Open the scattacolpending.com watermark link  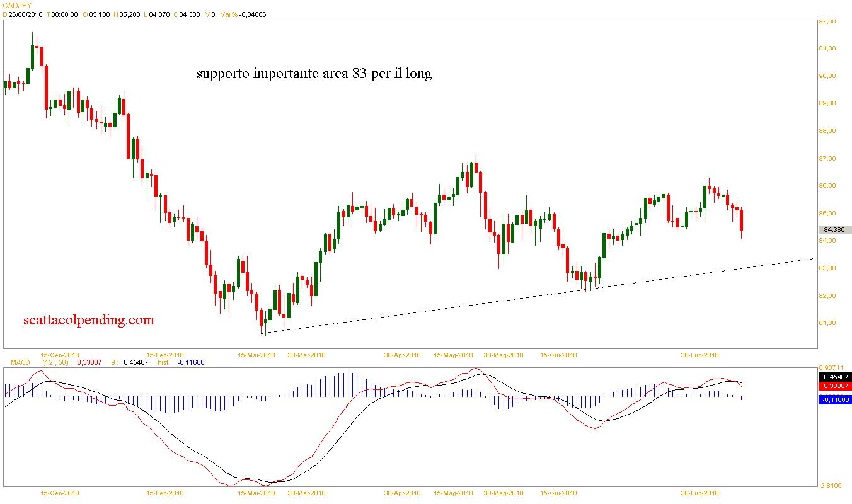click(x=88, y=320)
